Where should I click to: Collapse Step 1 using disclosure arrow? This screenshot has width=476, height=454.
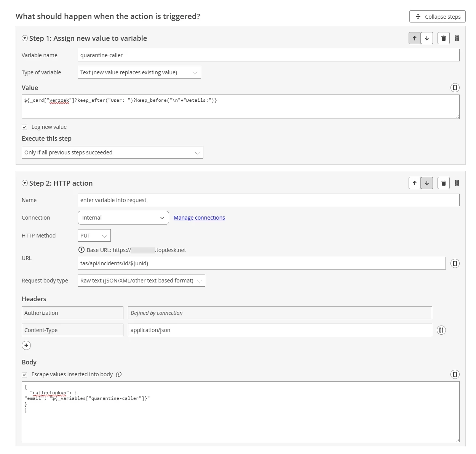[x=25, y=38]
